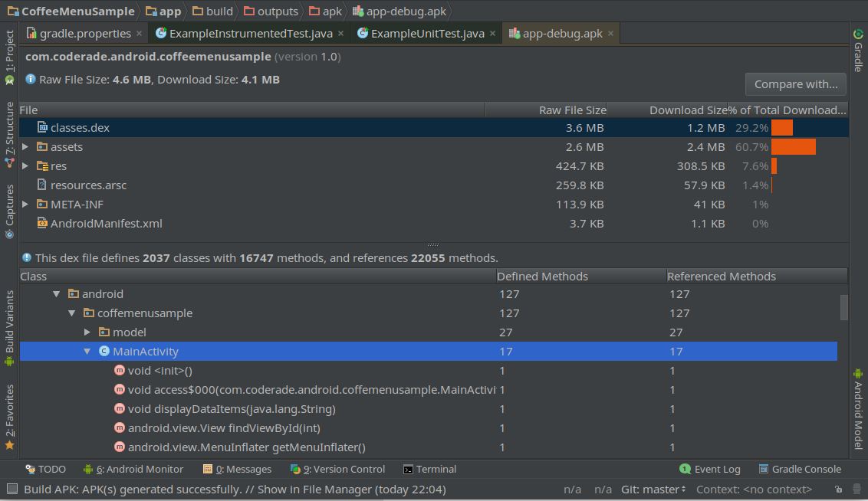The image size is (868, 501).
Task: Click the CoffeeMenuSample breadcrumb
Action: tap(71, 11)
